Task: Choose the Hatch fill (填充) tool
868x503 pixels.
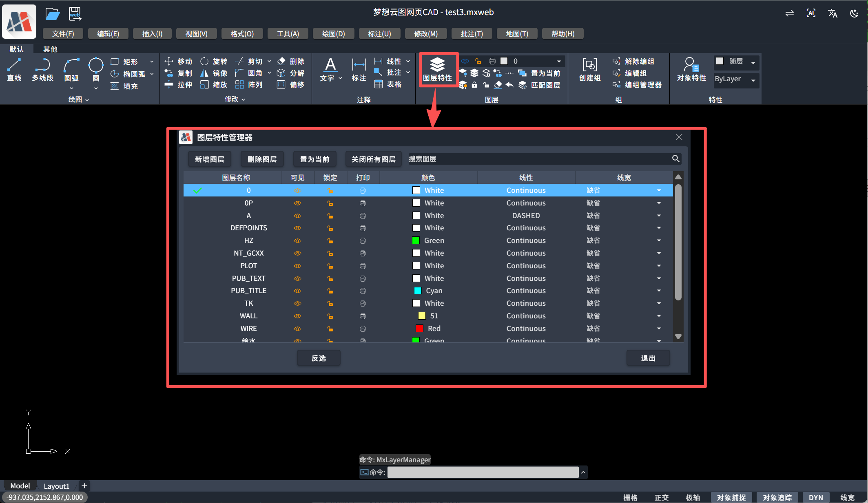Action: click(x=125, y=86)
